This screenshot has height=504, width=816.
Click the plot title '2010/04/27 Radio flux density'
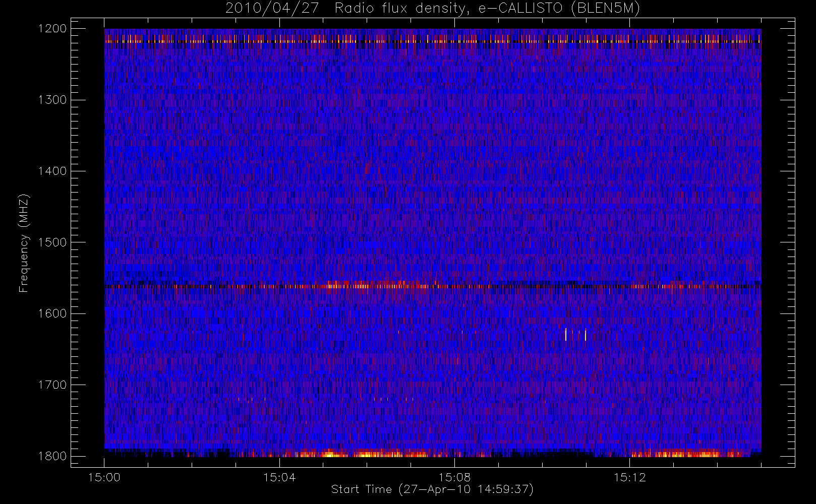(x=433, y=8)
